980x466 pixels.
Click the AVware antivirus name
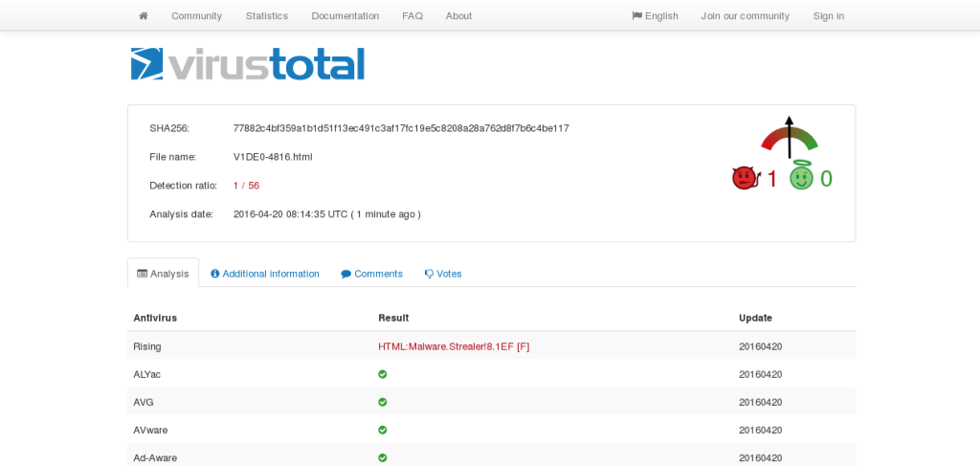coord(150,430)
